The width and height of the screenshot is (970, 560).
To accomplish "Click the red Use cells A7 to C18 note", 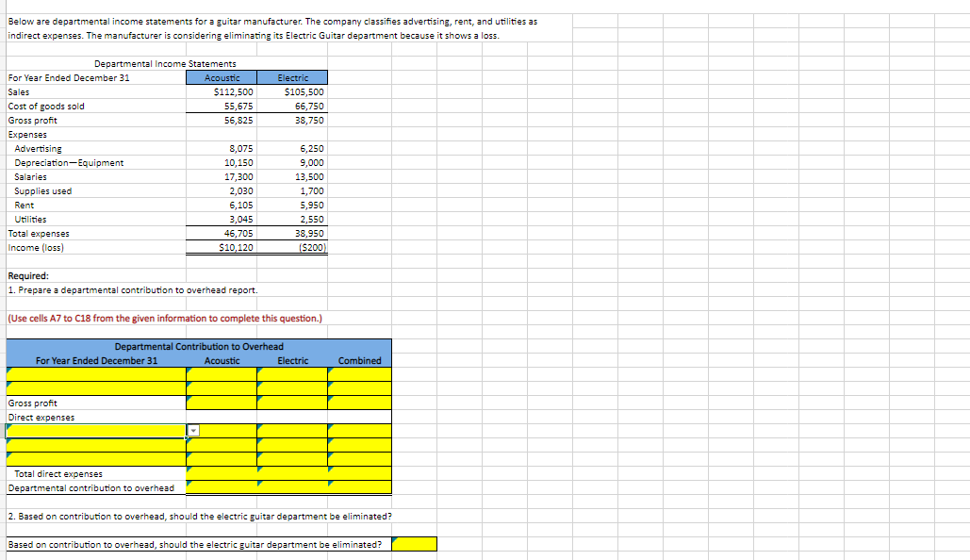I will 165,318.
